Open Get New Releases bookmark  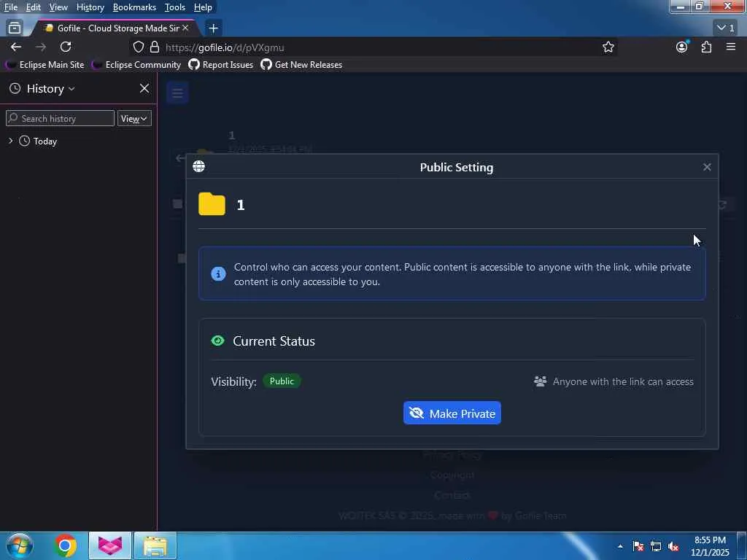pos(301,65)
